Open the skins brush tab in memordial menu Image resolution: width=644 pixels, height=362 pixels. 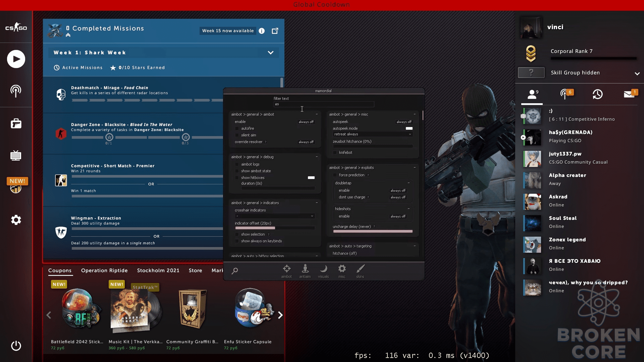click(x=360, y=271)
